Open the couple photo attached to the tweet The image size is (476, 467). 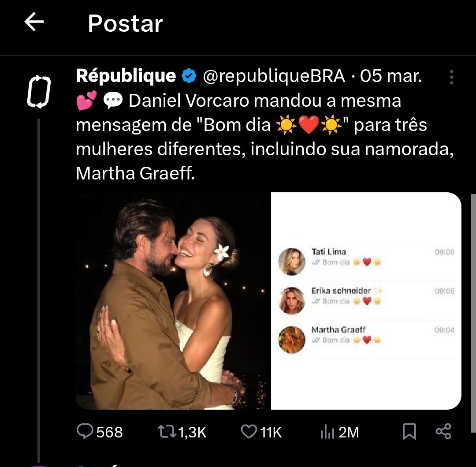tap(172, 300)
